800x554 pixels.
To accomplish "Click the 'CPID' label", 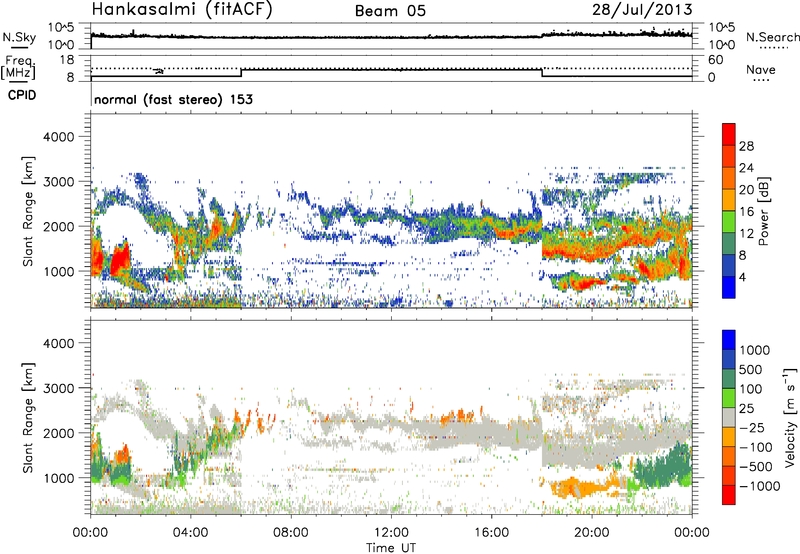I will 22,95.
